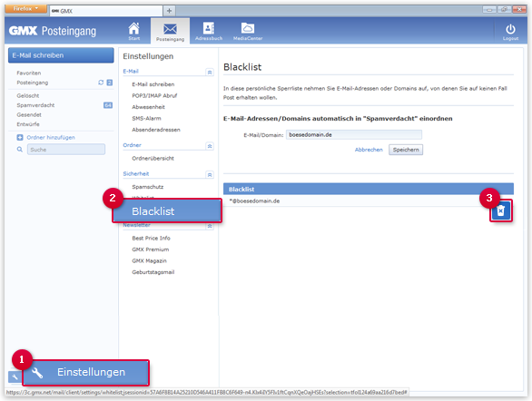532x401 pixels.
Task: Open Ordnerübersicht settings
Action: point(153,158)
